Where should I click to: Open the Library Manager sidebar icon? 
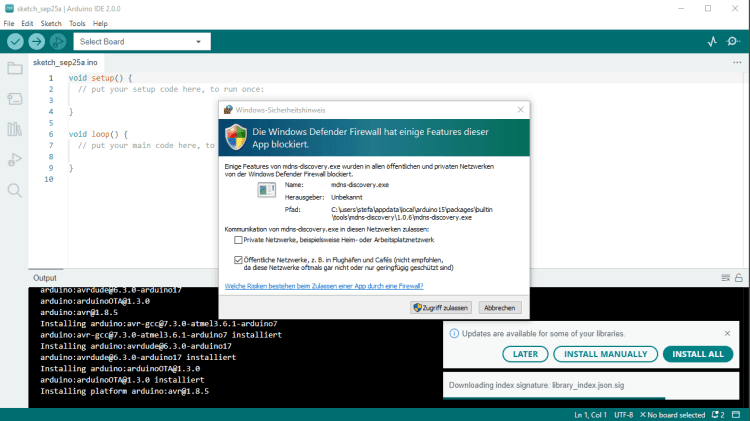pyautogui.click(x=14, y=129)
